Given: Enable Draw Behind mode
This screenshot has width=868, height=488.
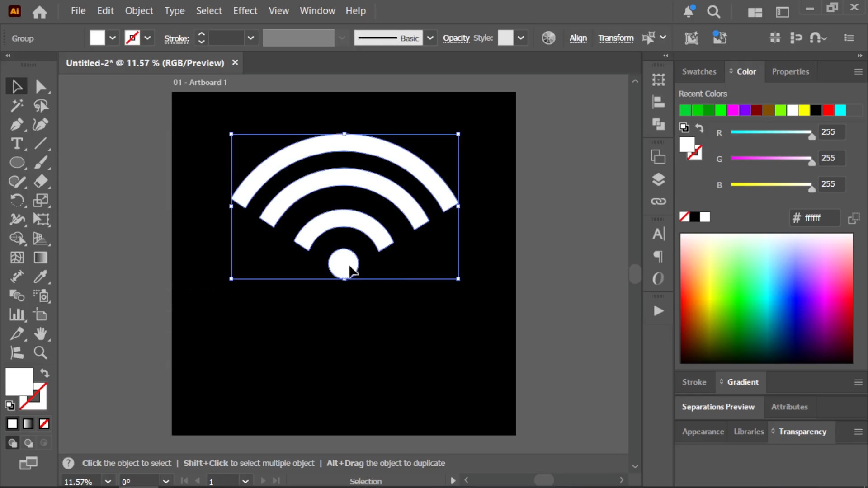Looking at the screenshot, I should [x=28, y=443].
